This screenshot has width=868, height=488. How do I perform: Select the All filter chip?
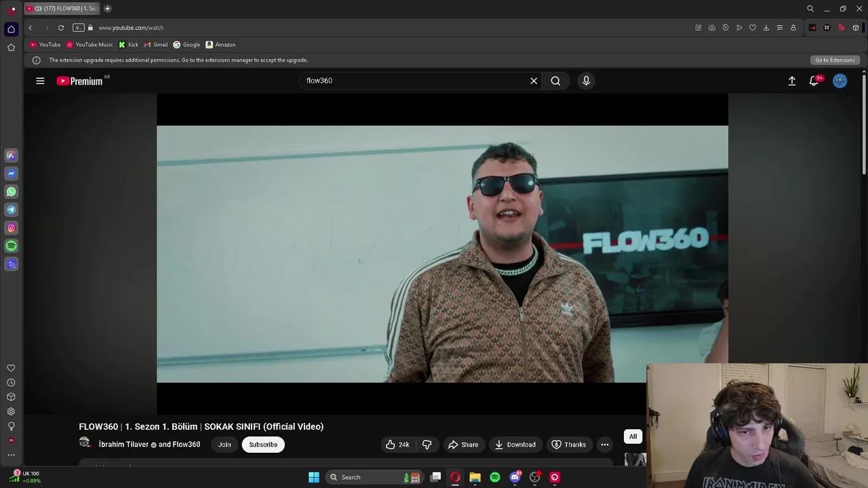(633, 436)
